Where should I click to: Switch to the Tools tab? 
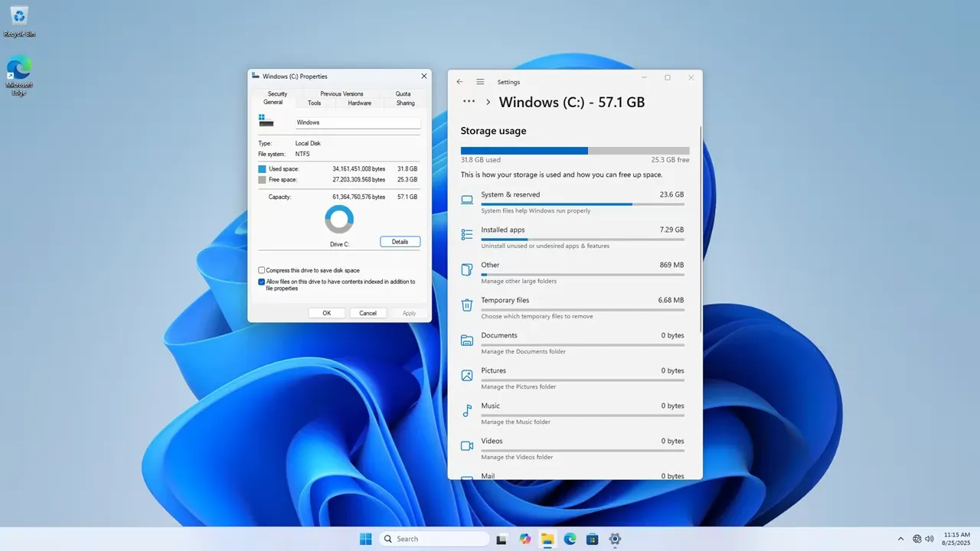[314, 103]
